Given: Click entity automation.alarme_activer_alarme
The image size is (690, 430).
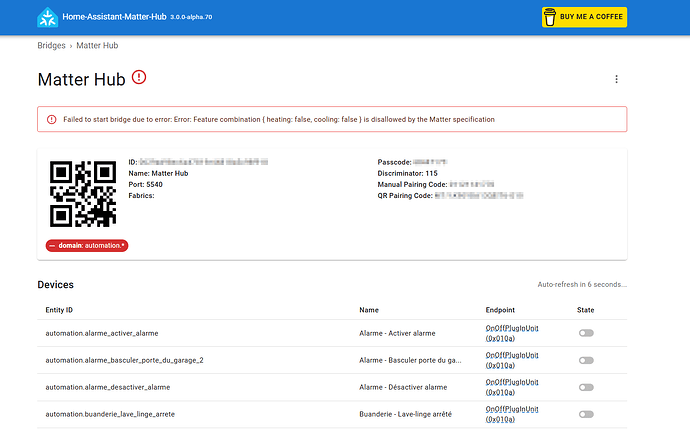Looking at the screenshot, I should [x=102, y=333].
